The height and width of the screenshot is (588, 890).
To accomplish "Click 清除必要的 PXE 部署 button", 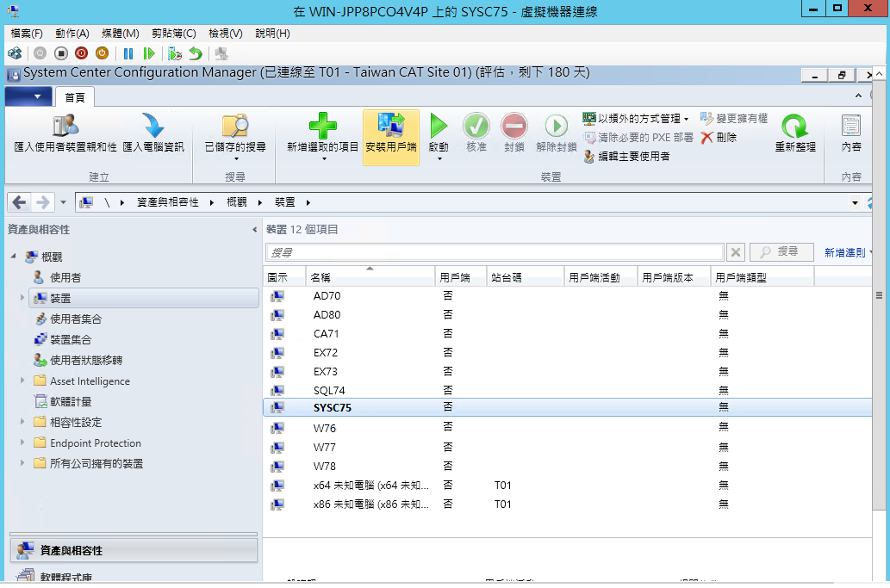I will (x=638, y=137).
